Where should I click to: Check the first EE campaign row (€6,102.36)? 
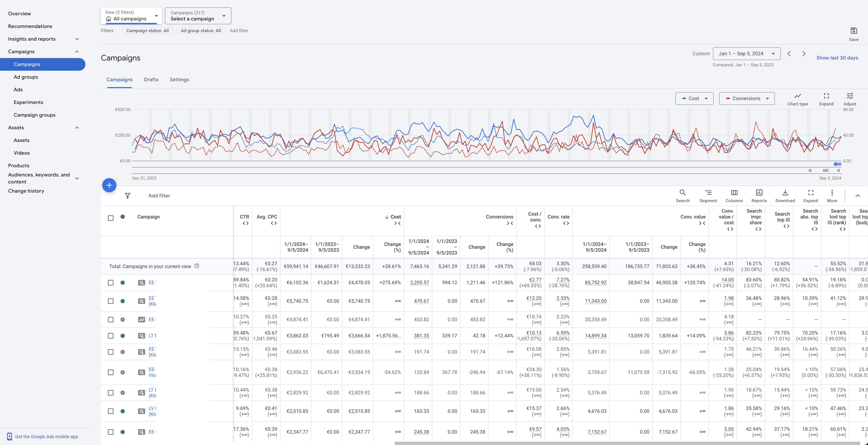pyautogui.click(x=111, y=282)
